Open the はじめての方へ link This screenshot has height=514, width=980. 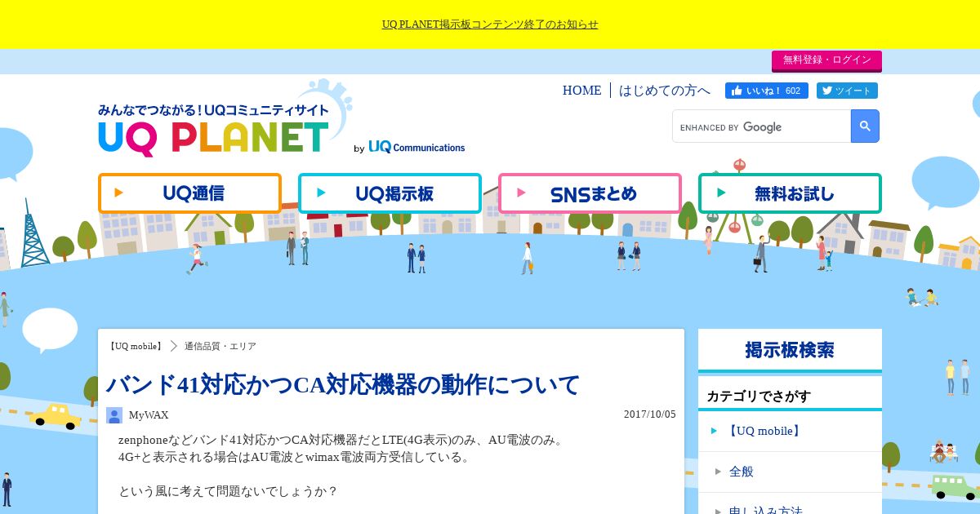pos(665,91)
